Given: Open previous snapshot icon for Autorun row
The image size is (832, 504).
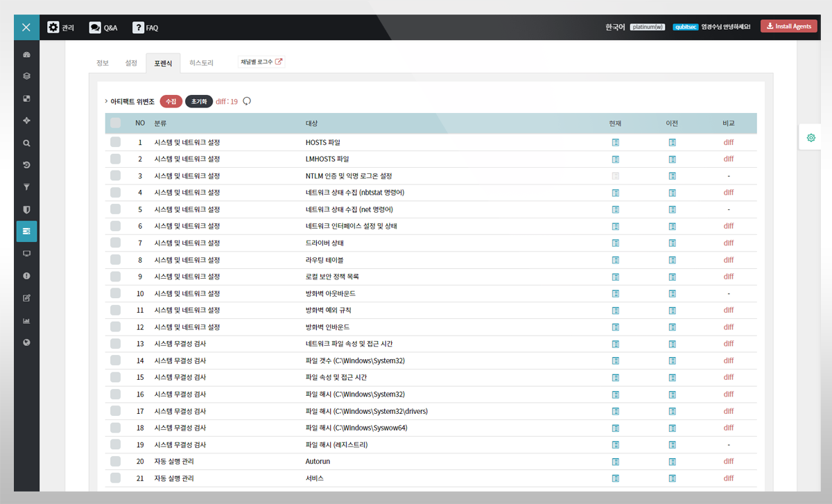Looking at the screenshot, I should tap(672, 462).
